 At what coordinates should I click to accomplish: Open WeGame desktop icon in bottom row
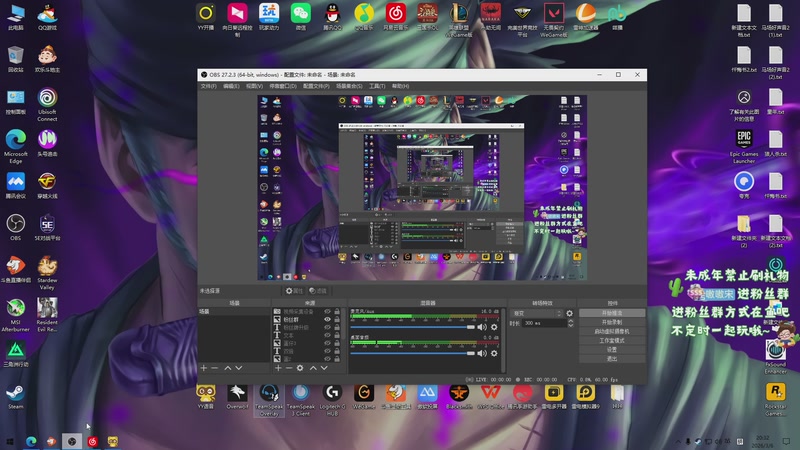[364, 397]
